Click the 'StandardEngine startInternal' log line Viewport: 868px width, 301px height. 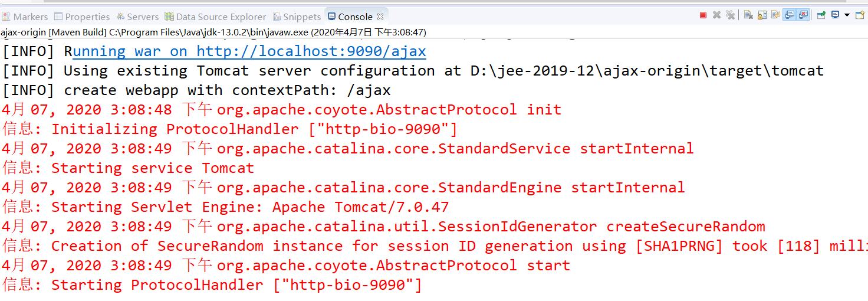tap(343, 188)
